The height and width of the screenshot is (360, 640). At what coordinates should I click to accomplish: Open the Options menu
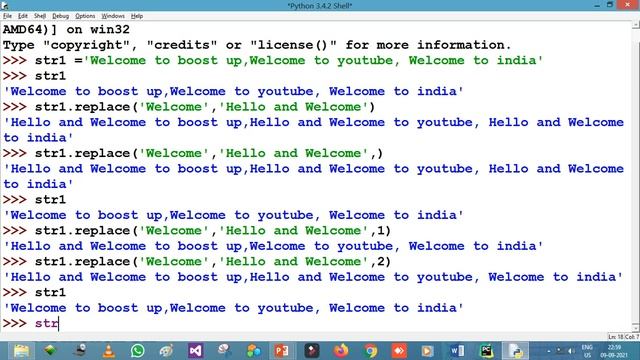(85, 16)
